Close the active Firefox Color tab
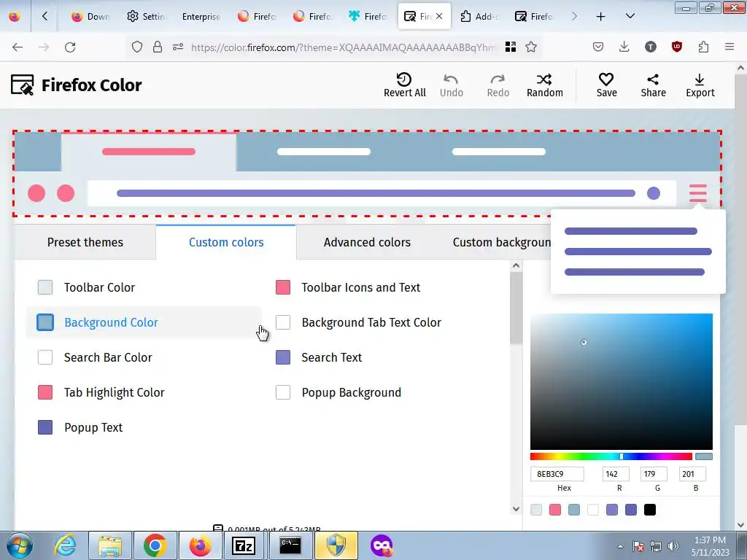Viewport: 747px width, 560px height. [439, 16]
